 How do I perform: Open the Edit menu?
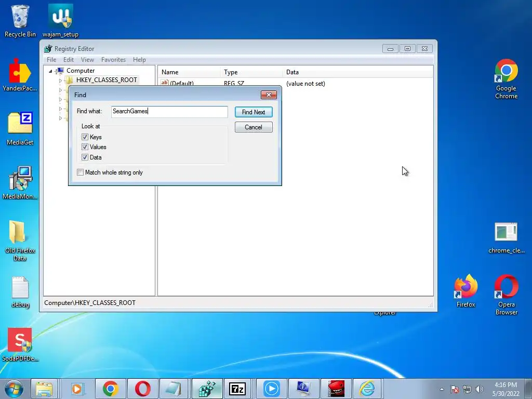click(69, 60)
